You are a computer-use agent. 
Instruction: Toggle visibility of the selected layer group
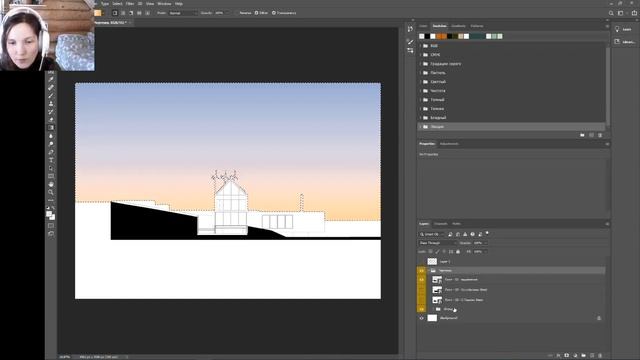point(422,271)
